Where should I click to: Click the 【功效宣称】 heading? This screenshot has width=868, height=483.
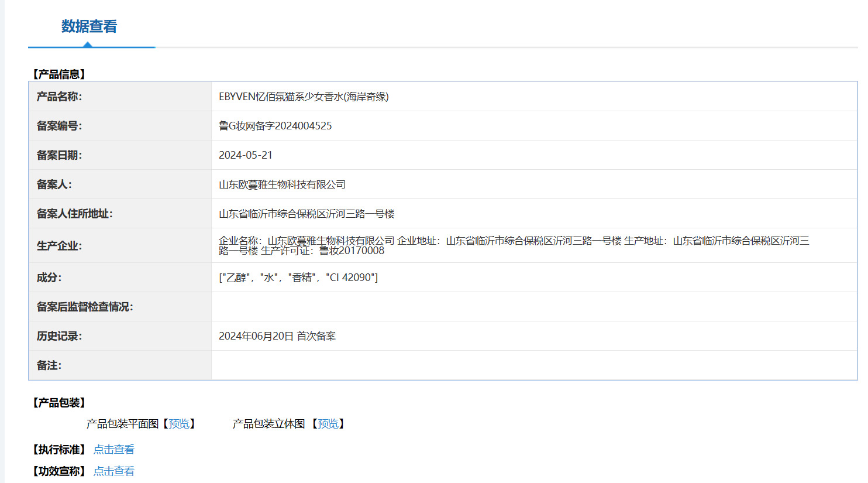pyautogui.click(x=59, y=471)
